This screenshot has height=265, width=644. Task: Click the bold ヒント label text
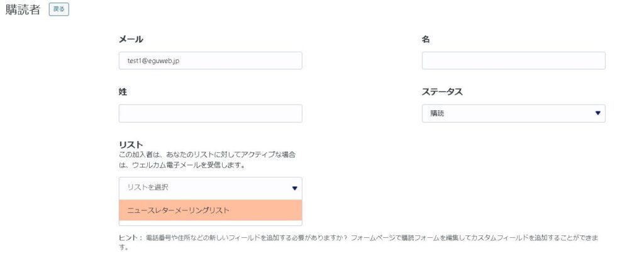click(x=130, y=238)
